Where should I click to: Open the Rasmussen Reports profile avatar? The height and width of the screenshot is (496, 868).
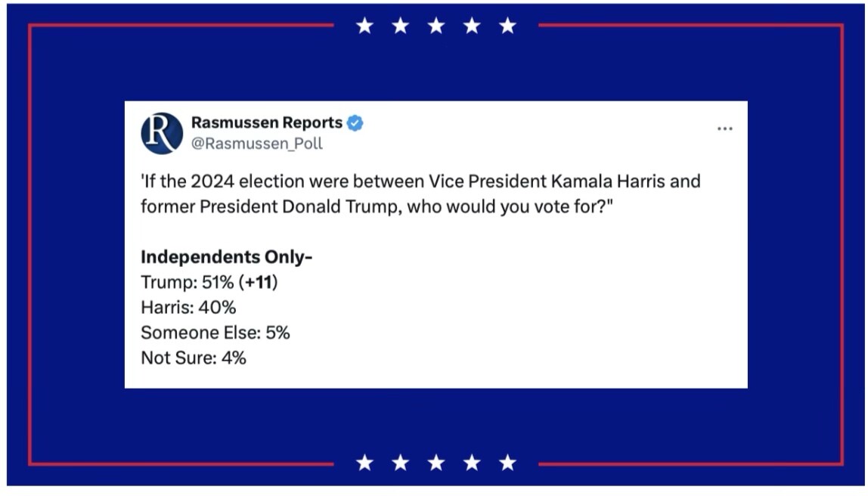click(x=162, y=133)
